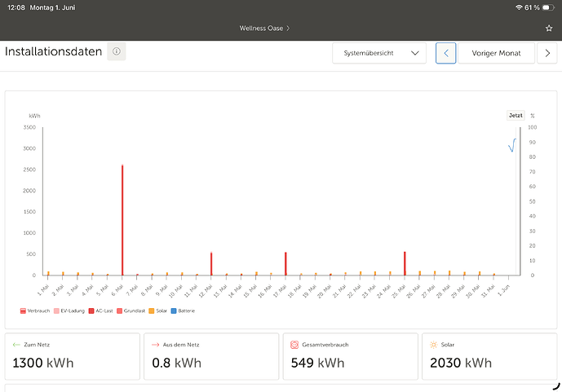Click the 1. Mai axis label
The image size is (562, 392).
point(43,289)
